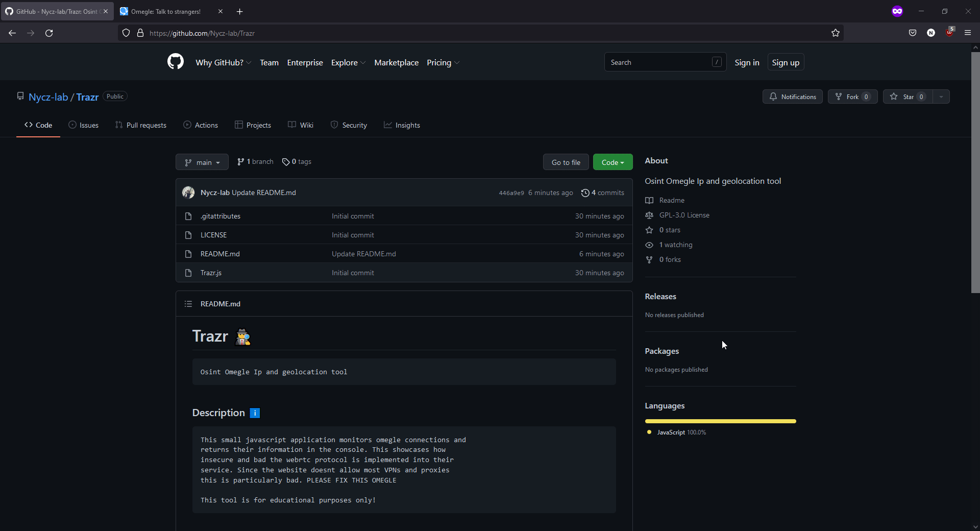The image size is (980, 531).
Task: Switch to the Issues tab
Action: pyautogui.click(x=83, y=125)
